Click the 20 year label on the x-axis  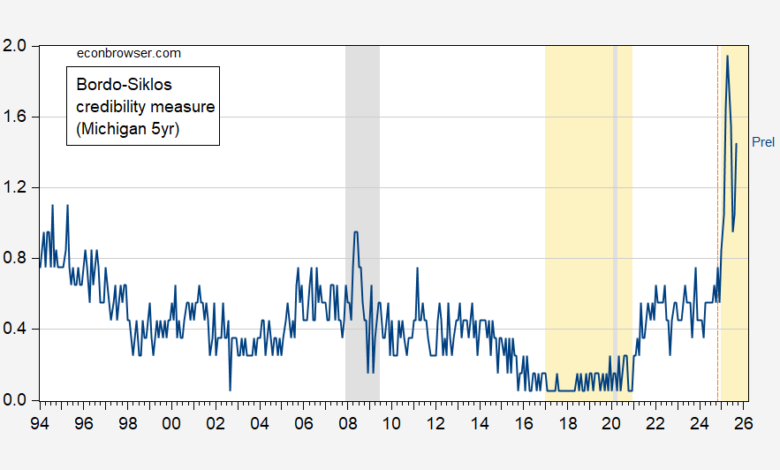coord(611,423)
